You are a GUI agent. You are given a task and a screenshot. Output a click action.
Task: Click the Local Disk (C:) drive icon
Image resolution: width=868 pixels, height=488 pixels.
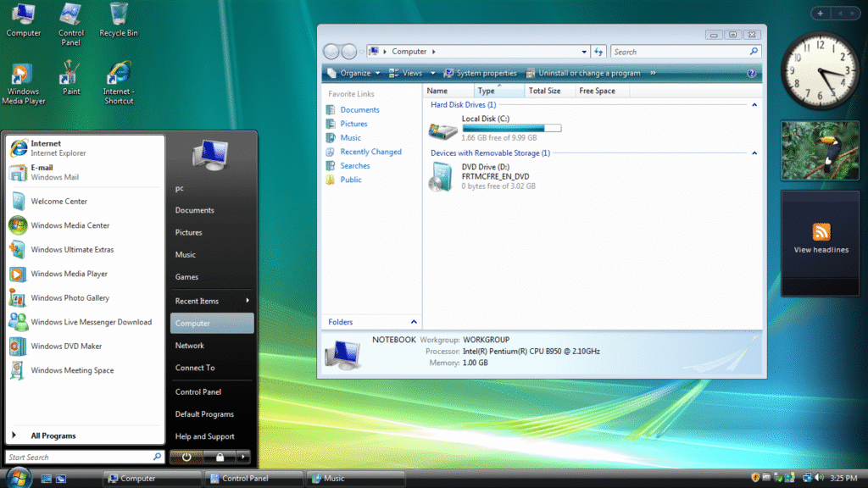pyautogui.click(x=442, y=130)
